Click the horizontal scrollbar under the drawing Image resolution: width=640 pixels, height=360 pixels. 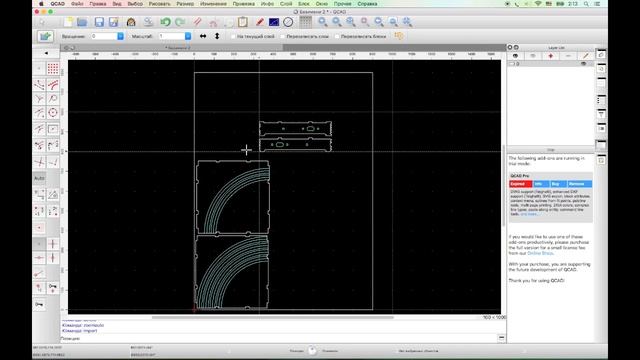(x=273, y=317)
